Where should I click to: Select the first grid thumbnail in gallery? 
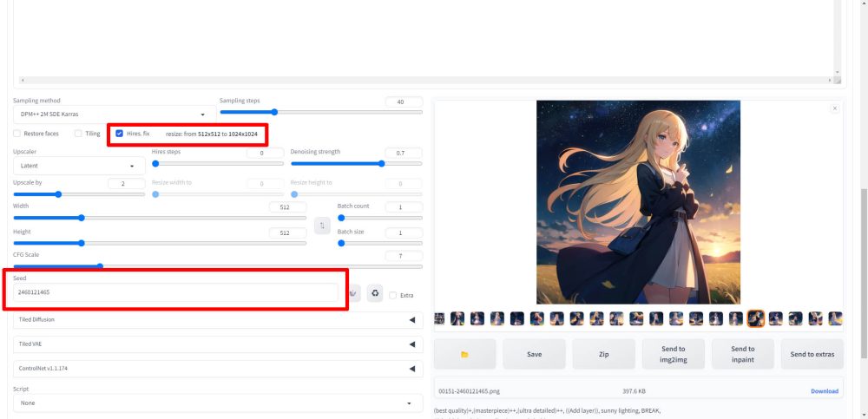click(439, 319)
